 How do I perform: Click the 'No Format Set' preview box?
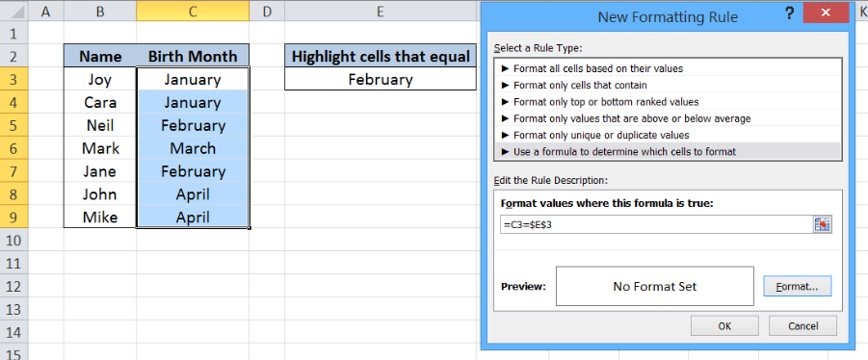(655, 287)
